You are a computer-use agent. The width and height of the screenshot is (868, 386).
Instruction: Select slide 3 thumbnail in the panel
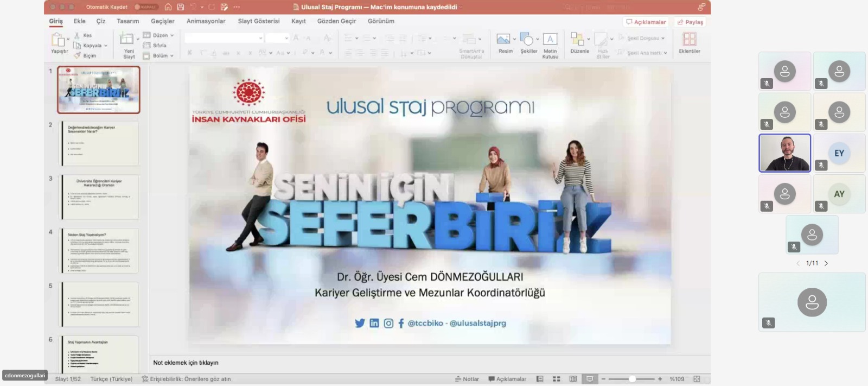coord(100,197)
